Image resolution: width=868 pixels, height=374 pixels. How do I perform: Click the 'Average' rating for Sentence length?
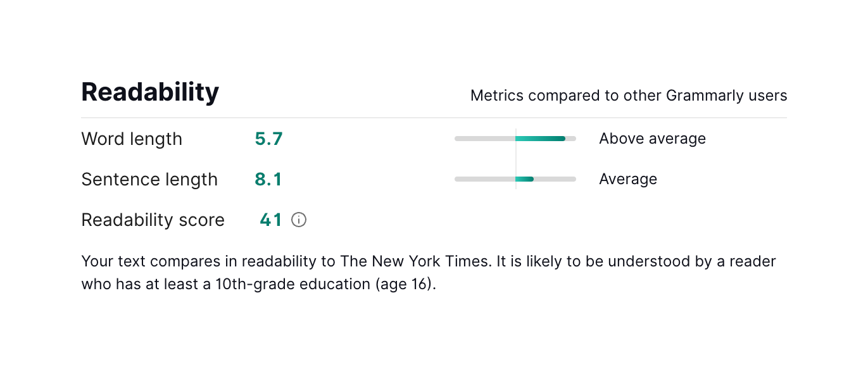point(628,179)
